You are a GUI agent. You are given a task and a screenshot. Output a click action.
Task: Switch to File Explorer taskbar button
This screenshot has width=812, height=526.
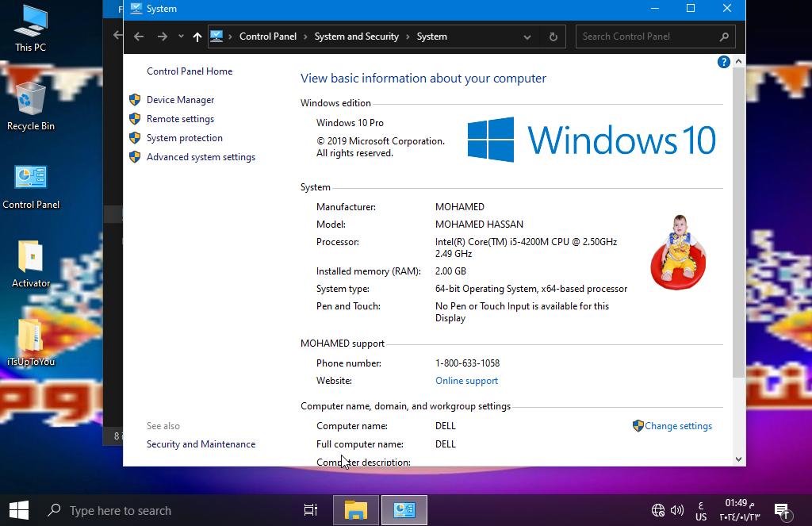pyautogui.click(x=356, y=510)
